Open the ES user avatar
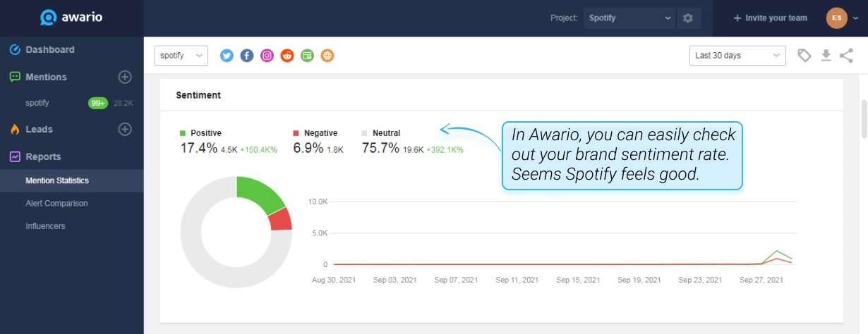The height and width of the screenshot is (334, 868). 837,18
